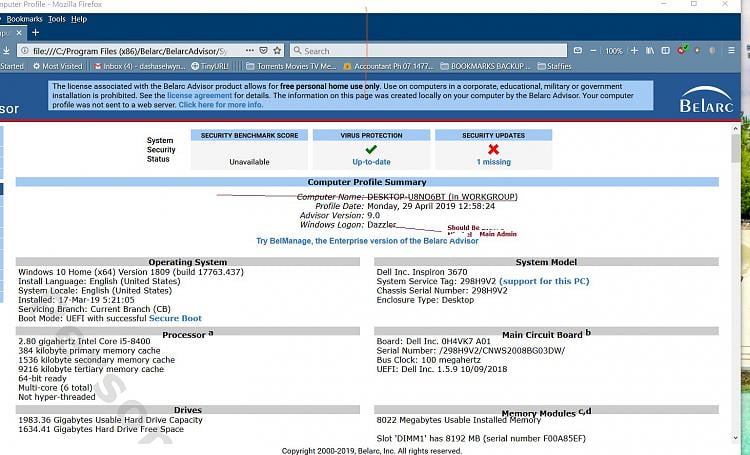Open a new tab with plus
Viewport: 750px width, 455px height.
coord(35,33)
